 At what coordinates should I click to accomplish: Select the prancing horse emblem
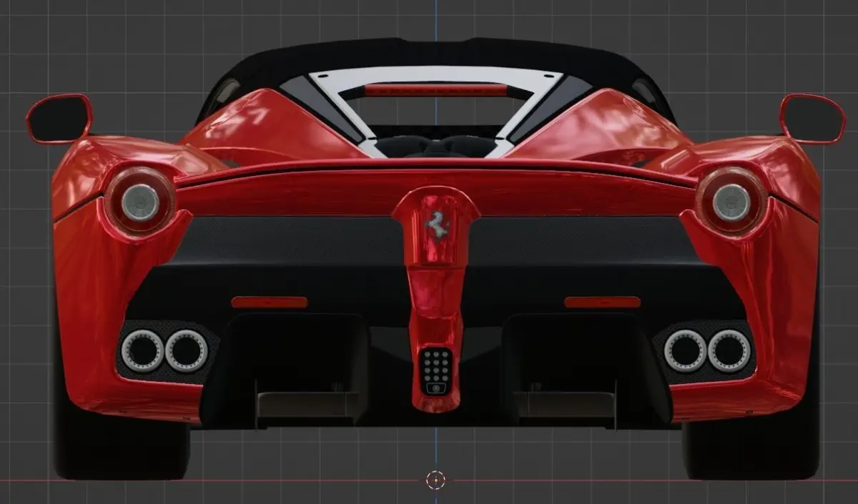(435, 225)
